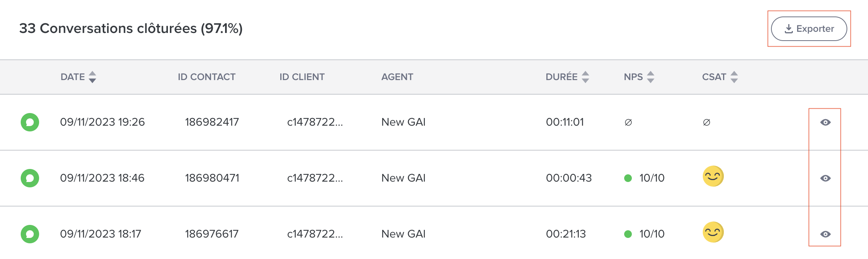Click smiley CSAT face for 186976617
The width and height of the screenshot is (868, 259).
click(x=713, y=232)
